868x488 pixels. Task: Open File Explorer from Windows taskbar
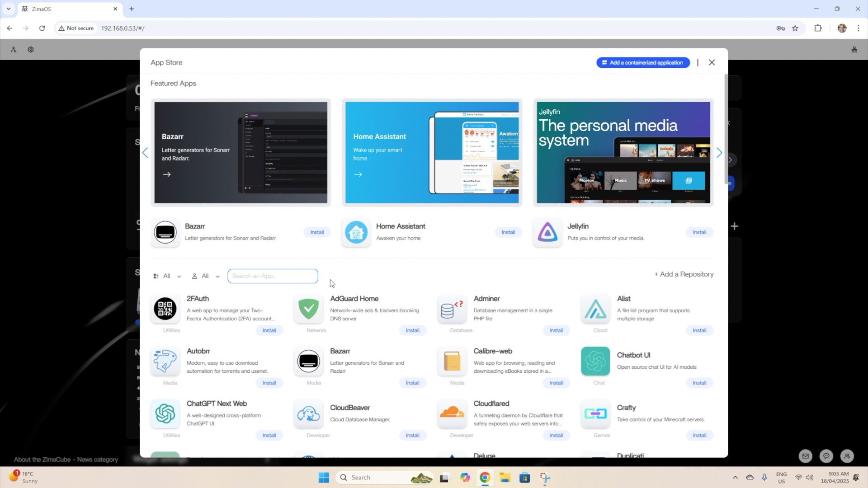tap(505, 478)
